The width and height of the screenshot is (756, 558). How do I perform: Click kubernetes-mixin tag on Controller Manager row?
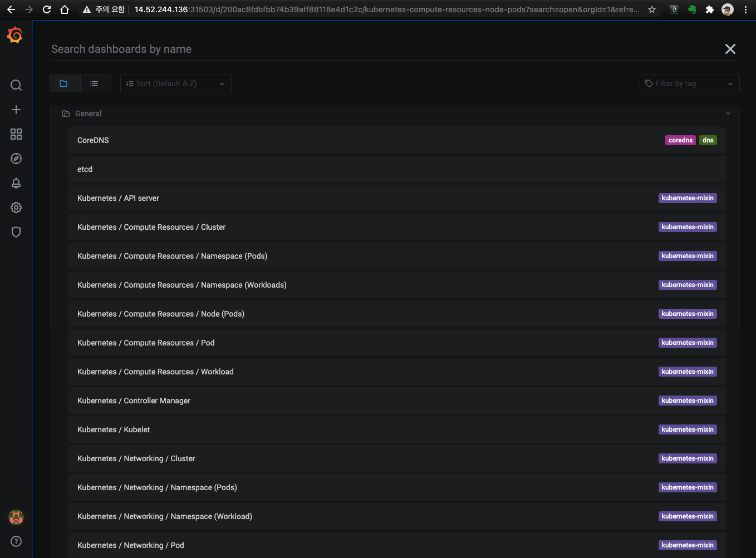click(x=688, y=401)
